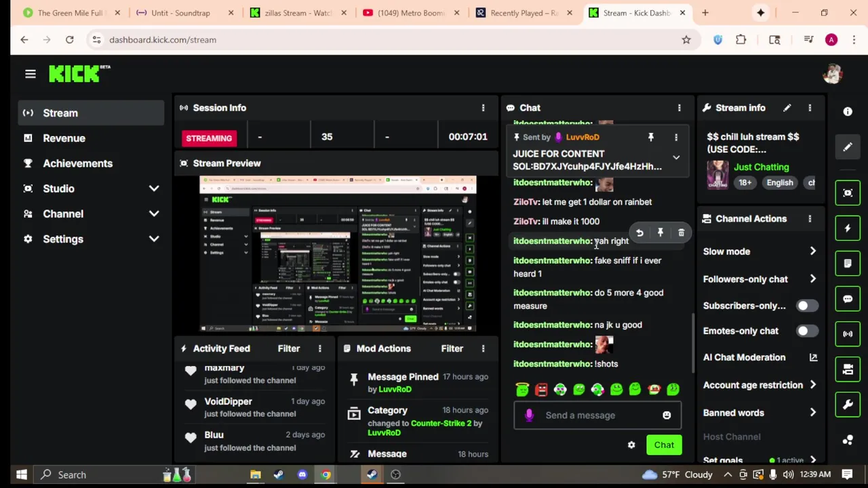Toggle the chat bubble rail icon
Image resolution: width=868 pixels, height=488 pixels.
tap(848, 299)
